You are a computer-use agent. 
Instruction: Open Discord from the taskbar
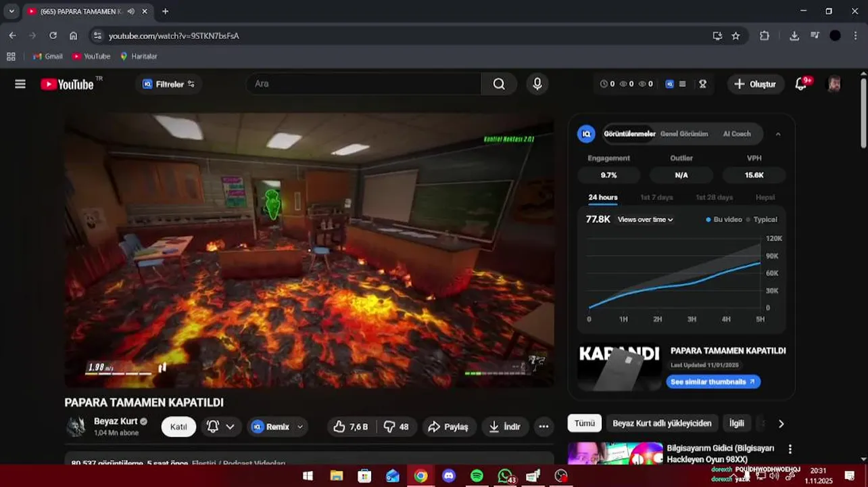449,476
